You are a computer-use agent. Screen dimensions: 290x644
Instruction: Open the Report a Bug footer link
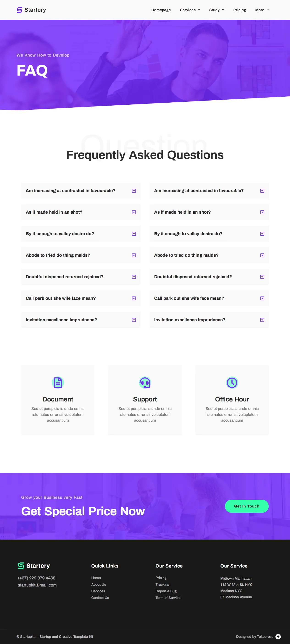[x=166, y=591]
